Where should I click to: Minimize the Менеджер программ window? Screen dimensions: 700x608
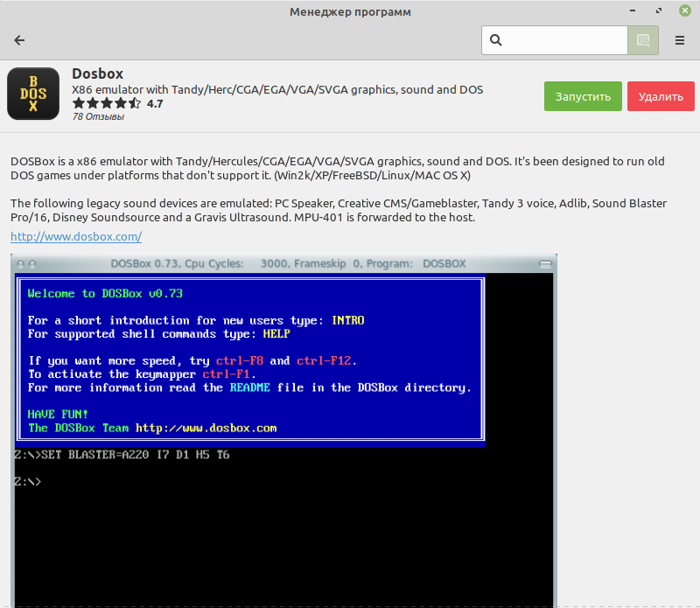point(633,10)
